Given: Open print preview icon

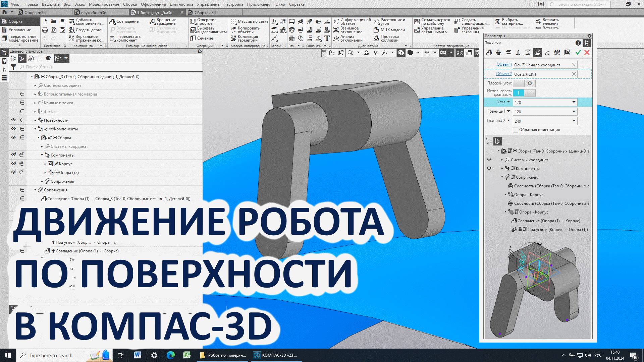Looking at the screenshot, I should point(54,30).
